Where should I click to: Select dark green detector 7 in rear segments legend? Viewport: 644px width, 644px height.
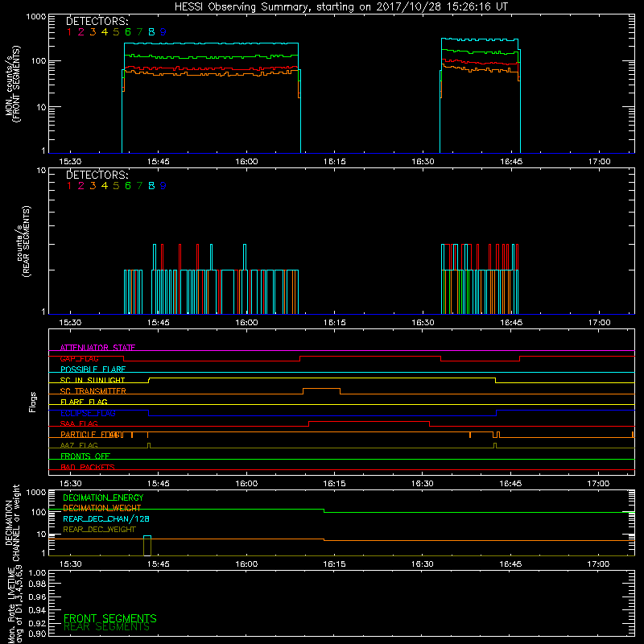click(139, 186)
